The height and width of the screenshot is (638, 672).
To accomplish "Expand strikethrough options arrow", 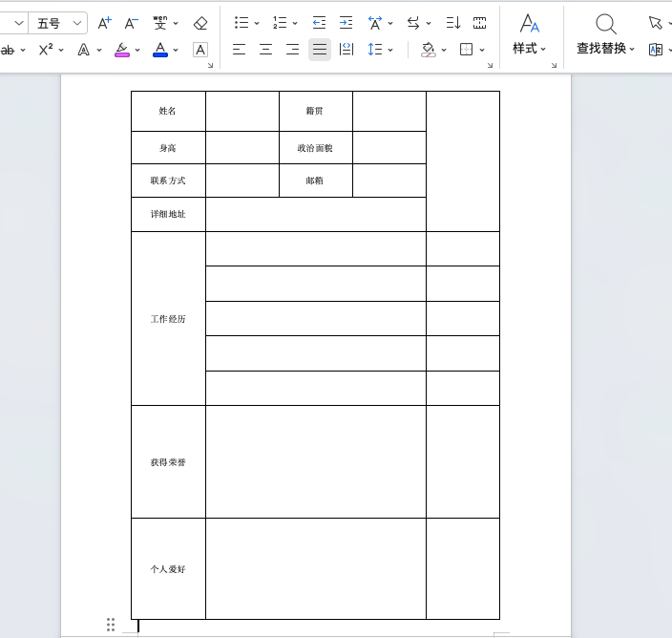I will point(23,51).
